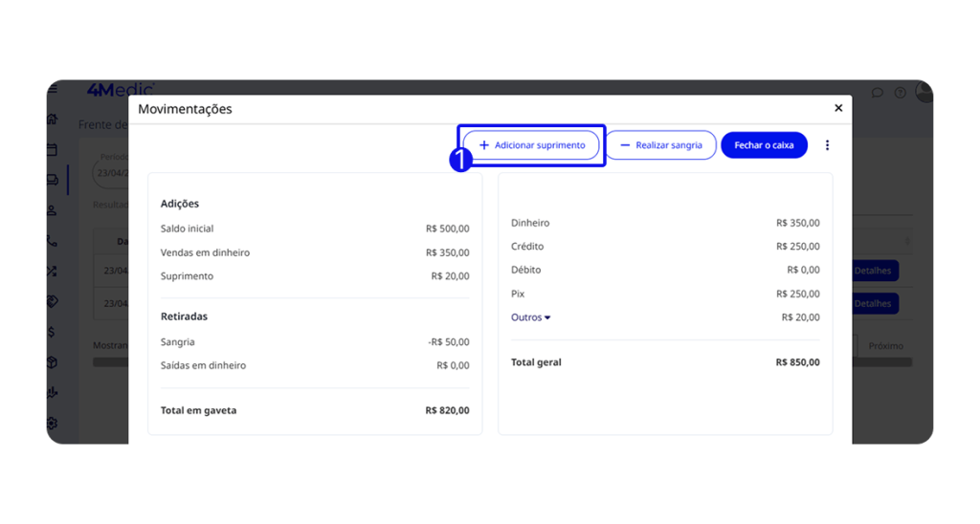Open the box package icon in the sidebar
Viewport: 980px width, 524px height.
(52, 362)
